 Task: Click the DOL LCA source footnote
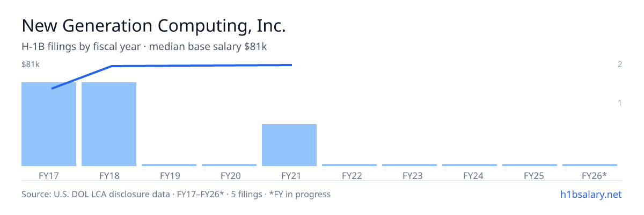pyautogui.click(x=176, y=194)
